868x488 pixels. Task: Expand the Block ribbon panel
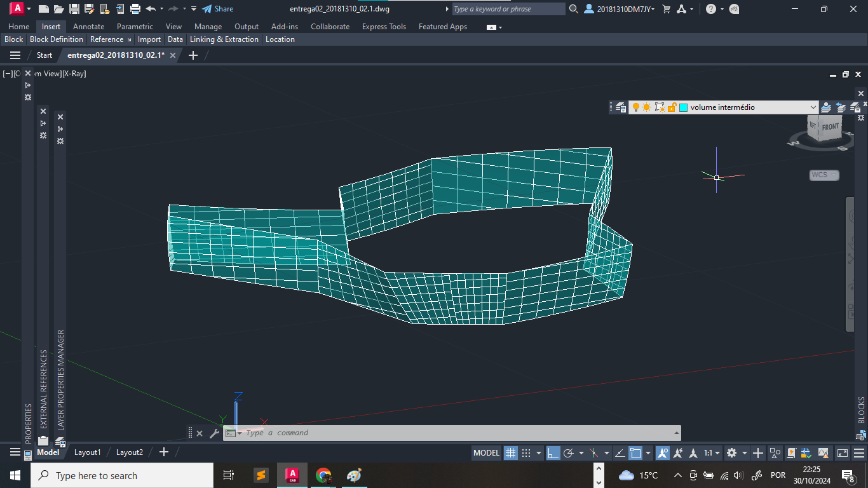click(x=13, y=39)
